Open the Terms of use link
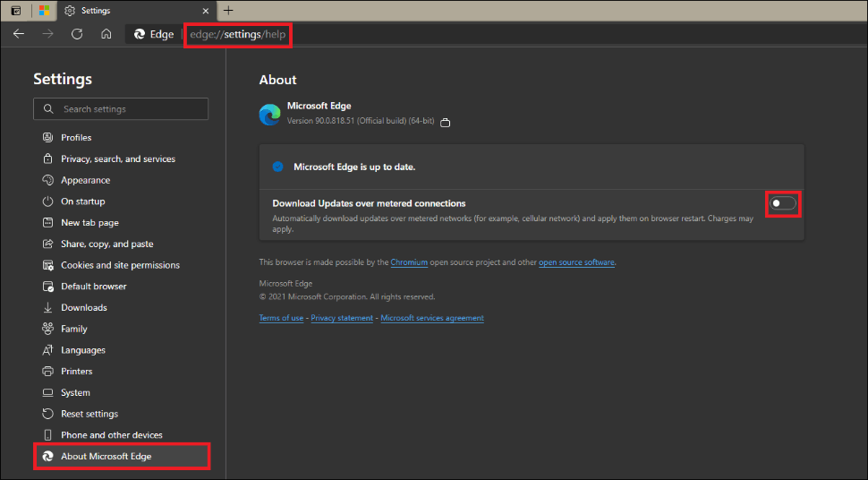 pyautogui.click(x=281, y=318)
